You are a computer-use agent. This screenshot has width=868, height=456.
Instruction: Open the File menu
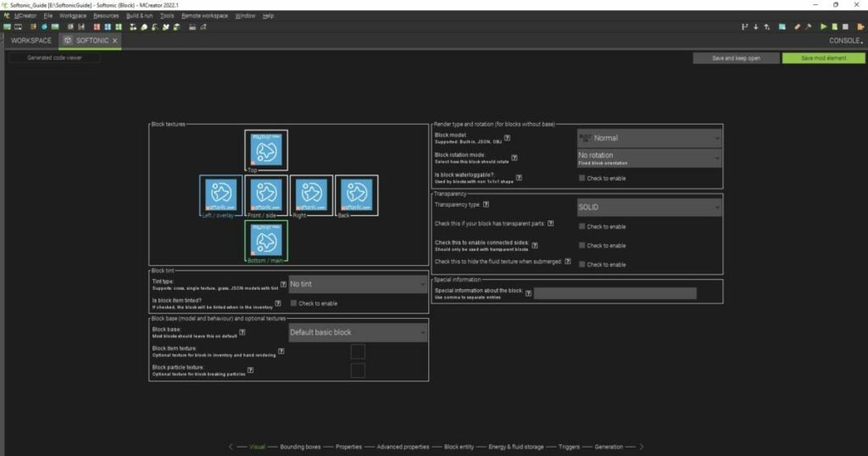48,16
